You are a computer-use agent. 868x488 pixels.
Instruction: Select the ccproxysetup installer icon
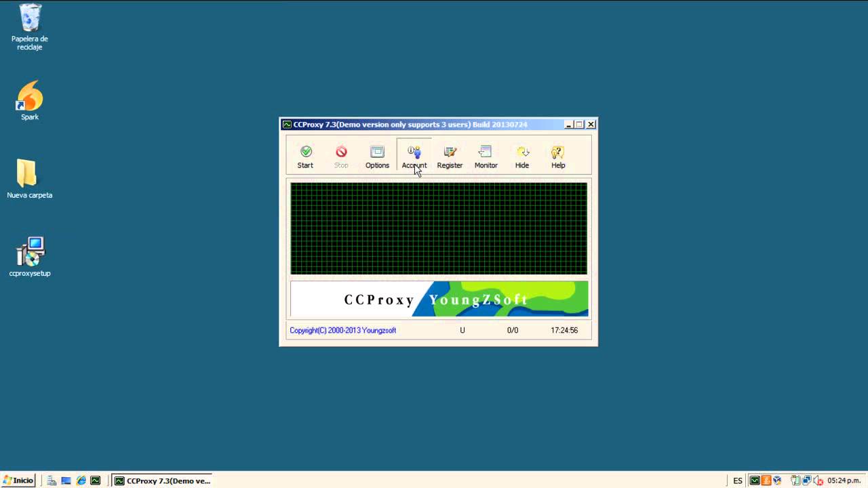(x=30, y=258)
